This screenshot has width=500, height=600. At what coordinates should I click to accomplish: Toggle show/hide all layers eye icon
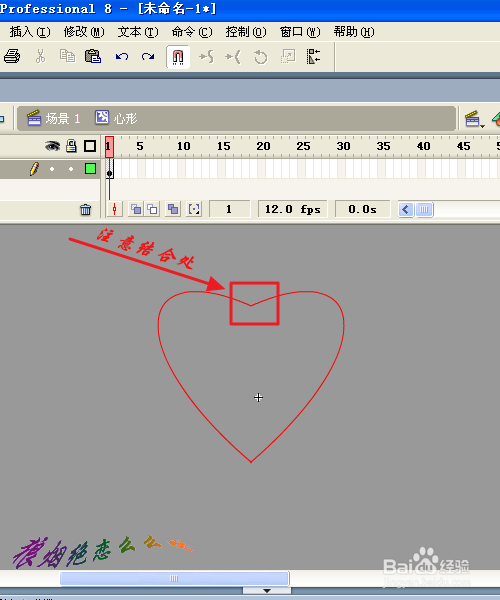pyautogui.click(x=52, y=146)
